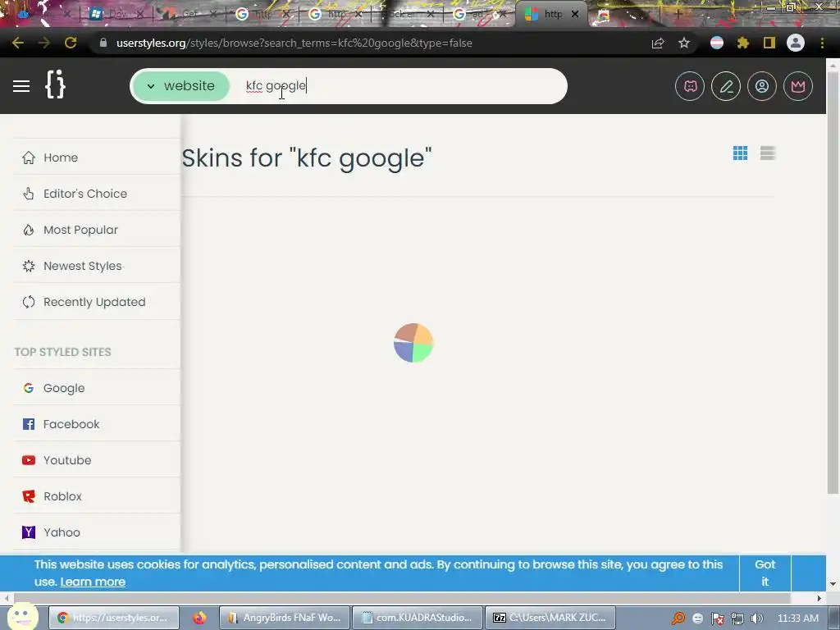This screenshot has height=630, width=840.
Task: Click the Recently Updated refresh icon
Action: pyautogui.click(x=29, y=302)
